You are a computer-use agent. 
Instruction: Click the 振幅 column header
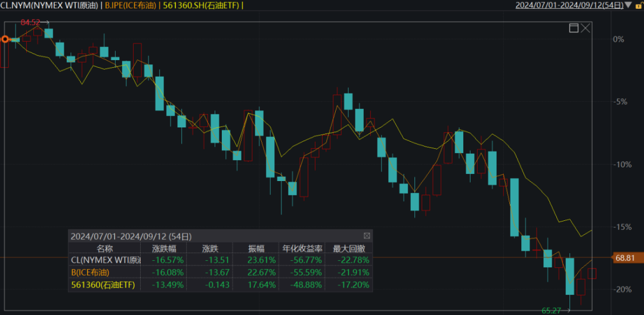coord(256,248)
